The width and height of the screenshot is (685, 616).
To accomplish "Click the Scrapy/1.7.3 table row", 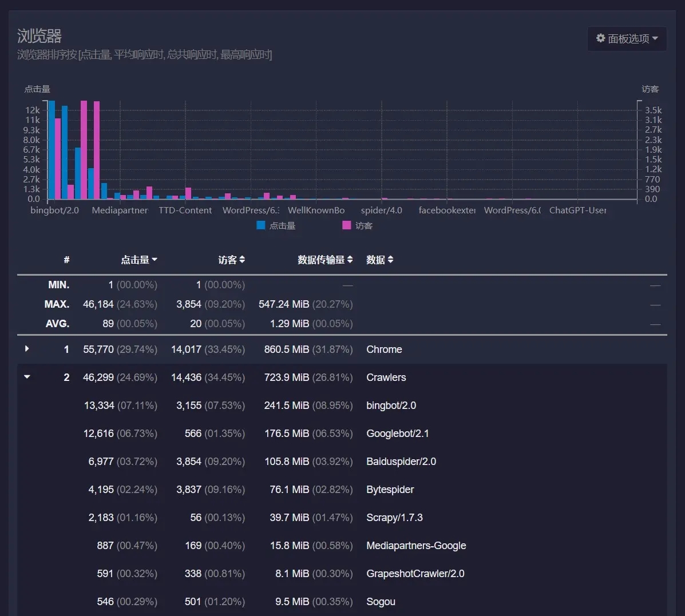I will [x=394, y=518].
